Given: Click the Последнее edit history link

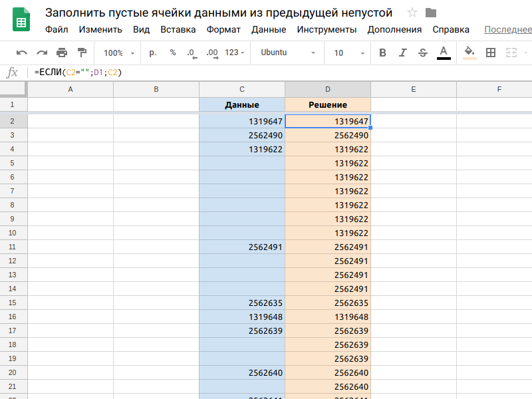Looking at the screenshot, I should click(507, 29).
